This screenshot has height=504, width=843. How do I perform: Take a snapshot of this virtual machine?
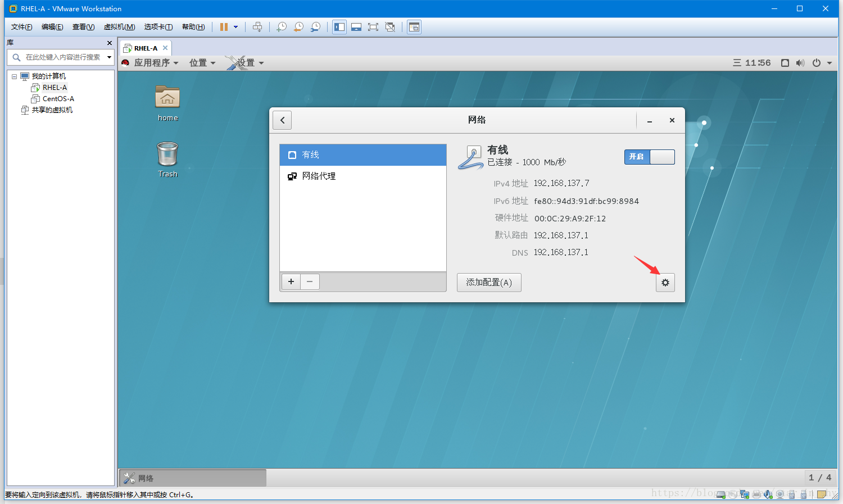pos(282,27)
